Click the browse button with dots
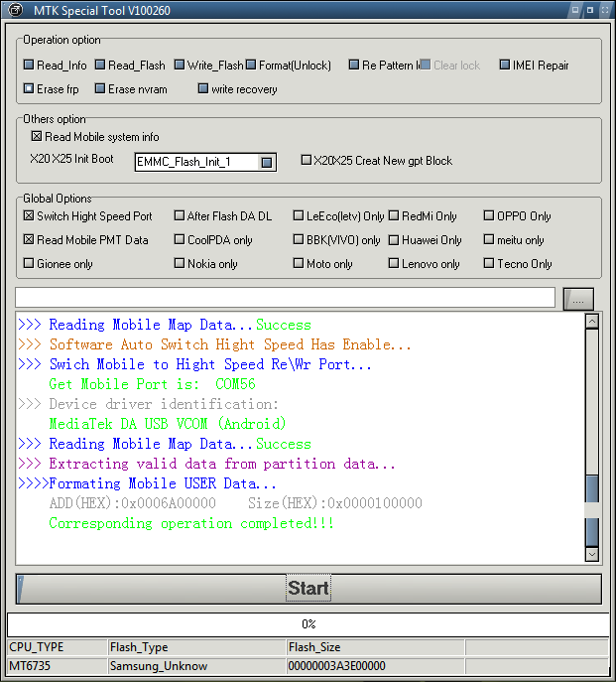Image resolution: width=616 pixels, height=682 pixels. [x=578, y=299]
